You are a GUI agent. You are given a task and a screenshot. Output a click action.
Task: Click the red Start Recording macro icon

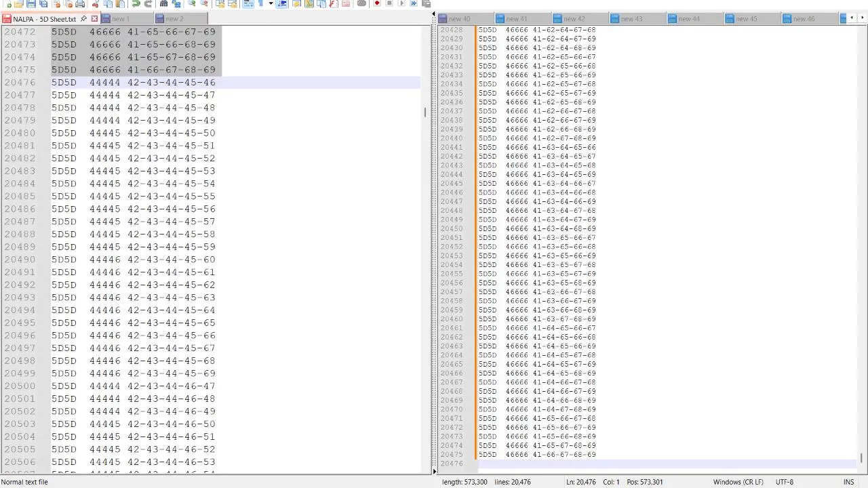(377, 3)
